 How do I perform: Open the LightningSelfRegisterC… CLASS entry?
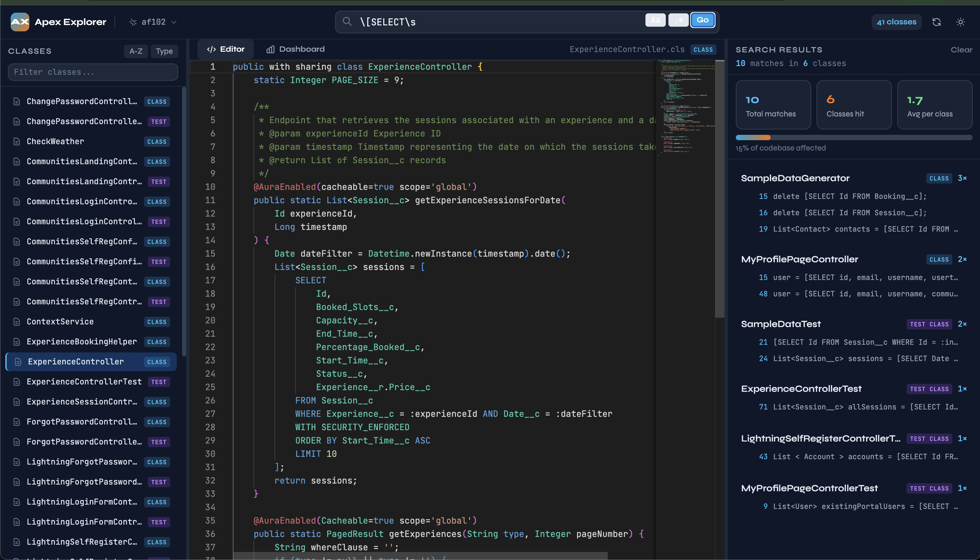tap(91, 542)
